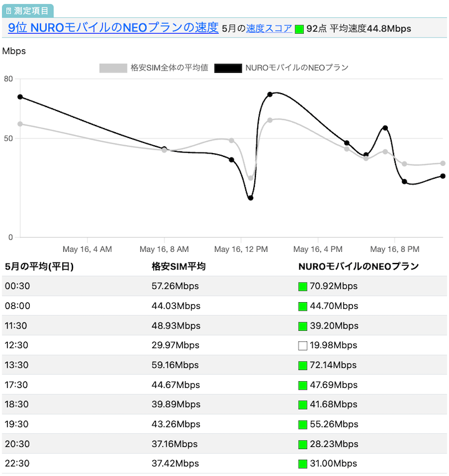Click the May 16, 8 PM axis label
The width and height of the screenshot is (449, 476).
[x=395, y=249]
